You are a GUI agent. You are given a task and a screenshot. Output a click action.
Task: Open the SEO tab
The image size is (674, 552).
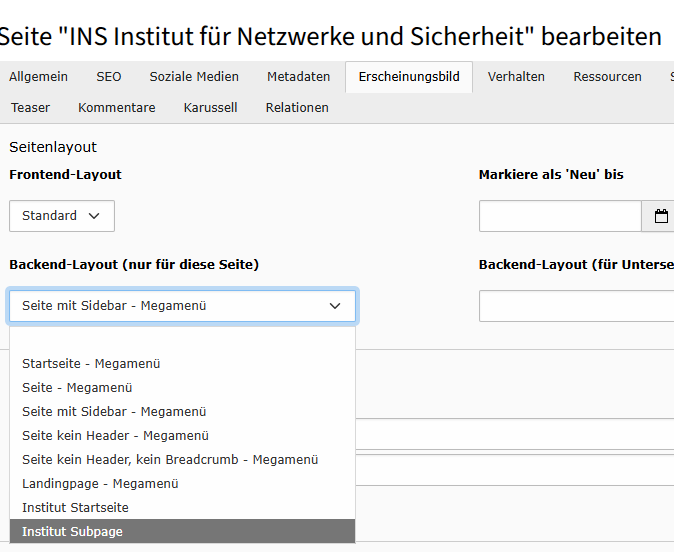tap(109, 77)
